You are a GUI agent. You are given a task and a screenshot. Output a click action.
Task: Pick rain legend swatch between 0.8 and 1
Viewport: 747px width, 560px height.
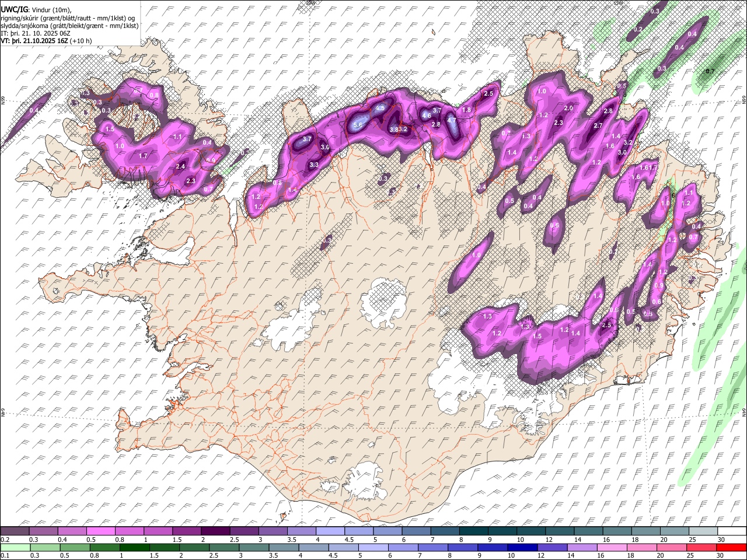tap(105, 547)
